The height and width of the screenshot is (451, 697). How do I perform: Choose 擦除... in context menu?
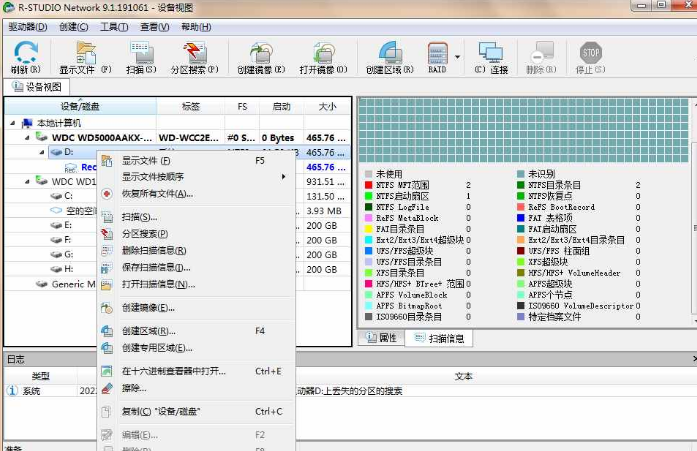[x=196, y=388]
